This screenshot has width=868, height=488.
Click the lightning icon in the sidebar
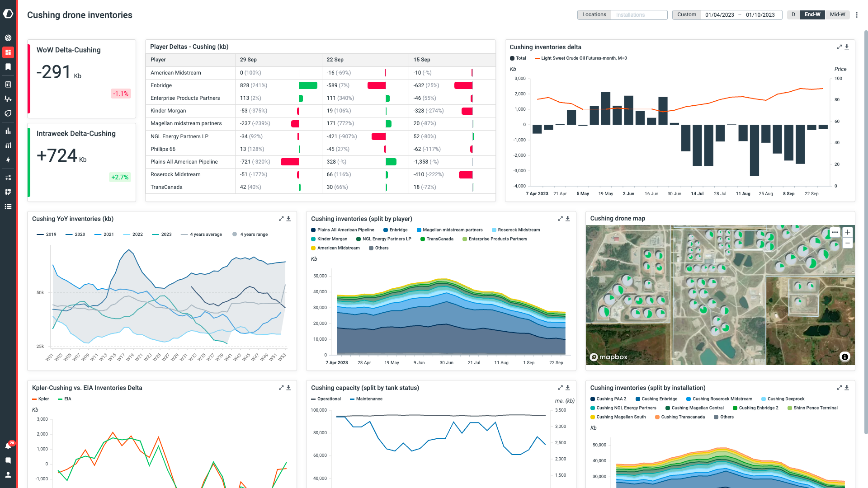click(8, 160)
